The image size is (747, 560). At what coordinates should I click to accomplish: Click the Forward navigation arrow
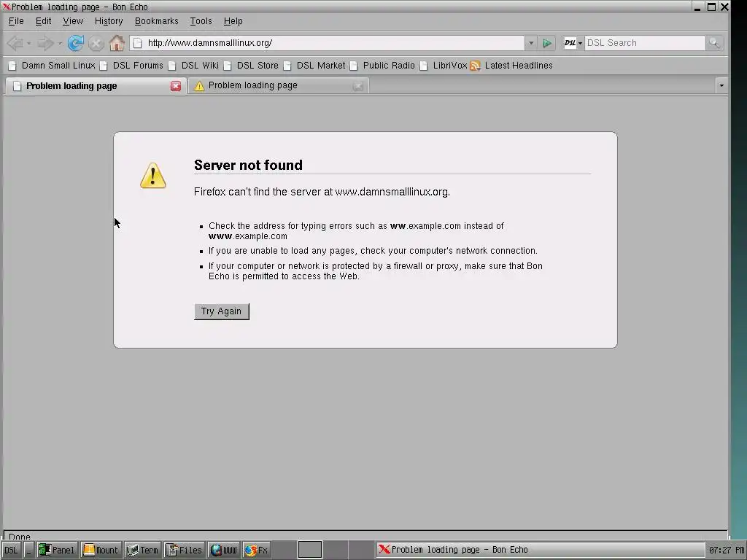click(x=45, y=43)
